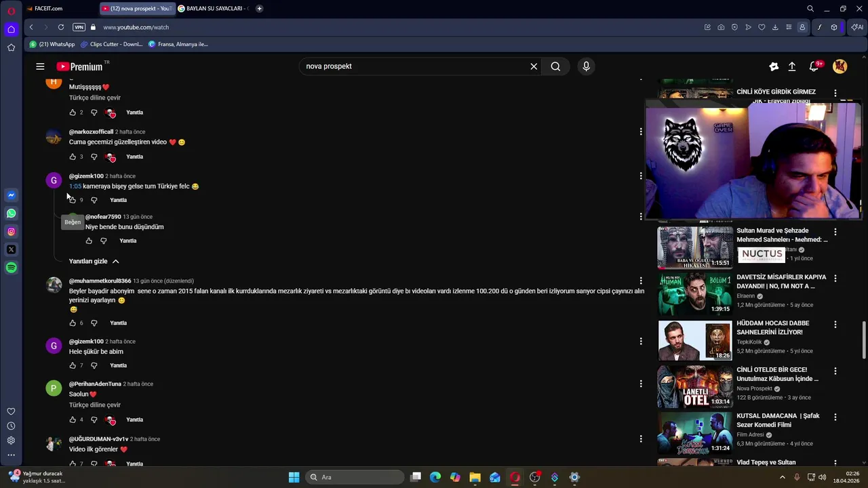
Task: Open Messenger in the Opera sidebar
Action: [x=11, y=195]
